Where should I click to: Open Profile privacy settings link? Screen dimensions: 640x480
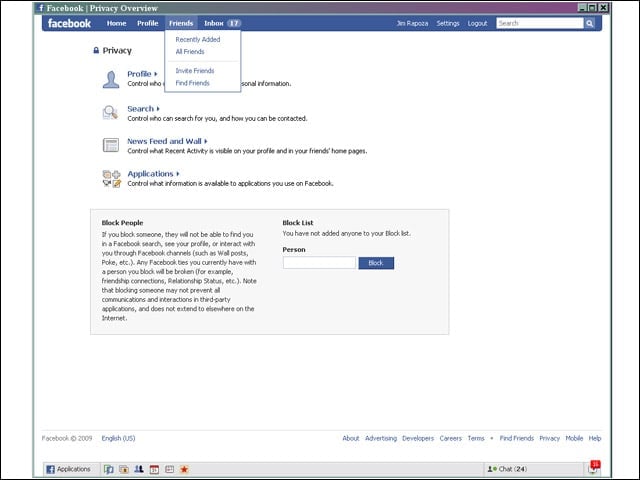point(139,74)
